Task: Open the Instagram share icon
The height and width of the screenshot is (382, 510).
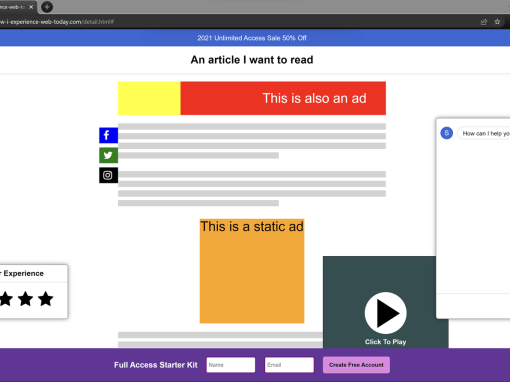Action: click(108, 175)
